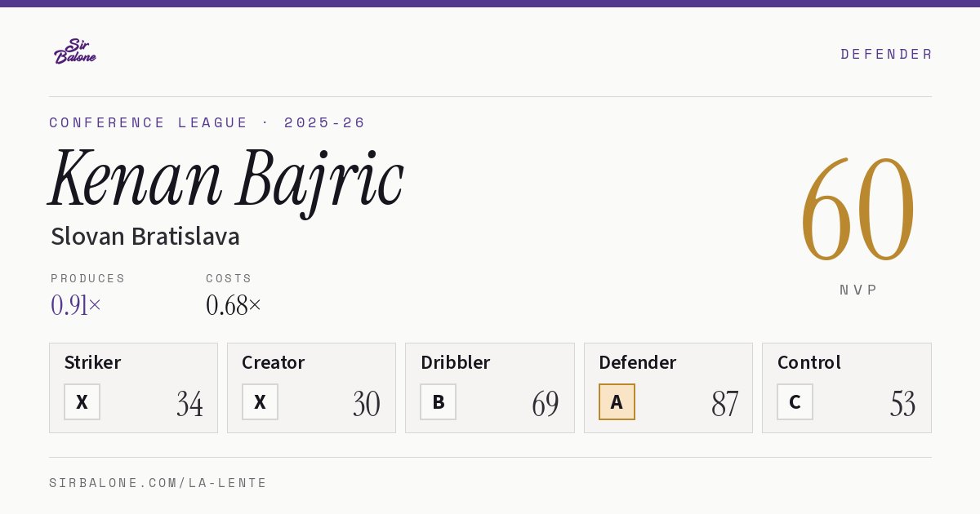Click the Costs 0.68× value
The width and height of the screenshot is (980, 514).
pos(234,305)
